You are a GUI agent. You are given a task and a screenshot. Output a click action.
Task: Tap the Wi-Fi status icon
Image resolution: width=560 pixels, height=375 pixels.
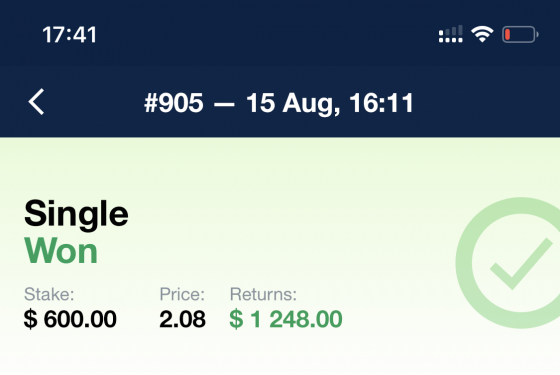click(x=482, y=34)
